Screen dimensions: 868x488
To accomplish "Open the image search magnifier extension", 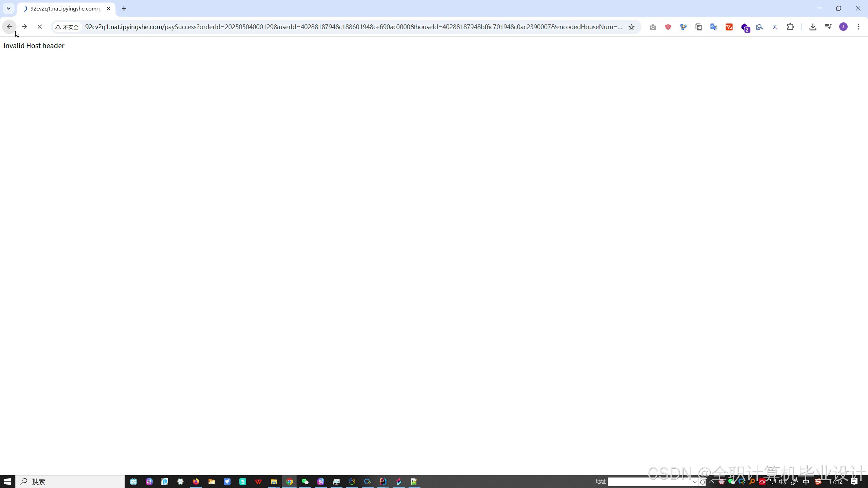I will point(759,27).
